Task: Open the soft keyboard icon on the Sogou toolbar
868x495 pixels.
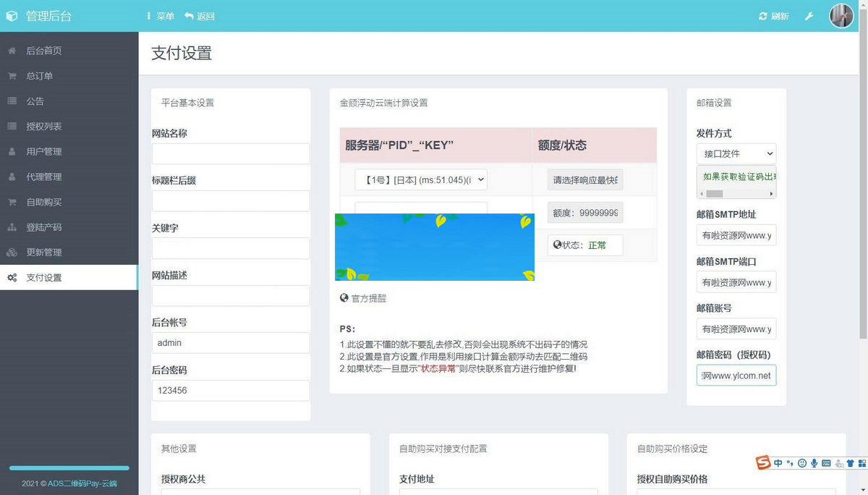Action: point(826,463)
